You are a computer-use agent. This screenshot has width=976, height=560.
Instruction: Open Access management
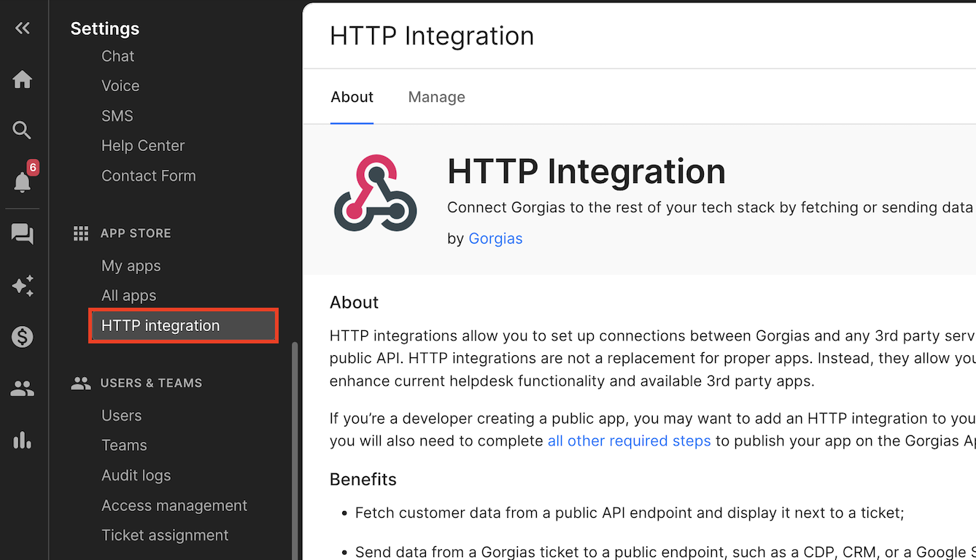[x=174, y=506]
